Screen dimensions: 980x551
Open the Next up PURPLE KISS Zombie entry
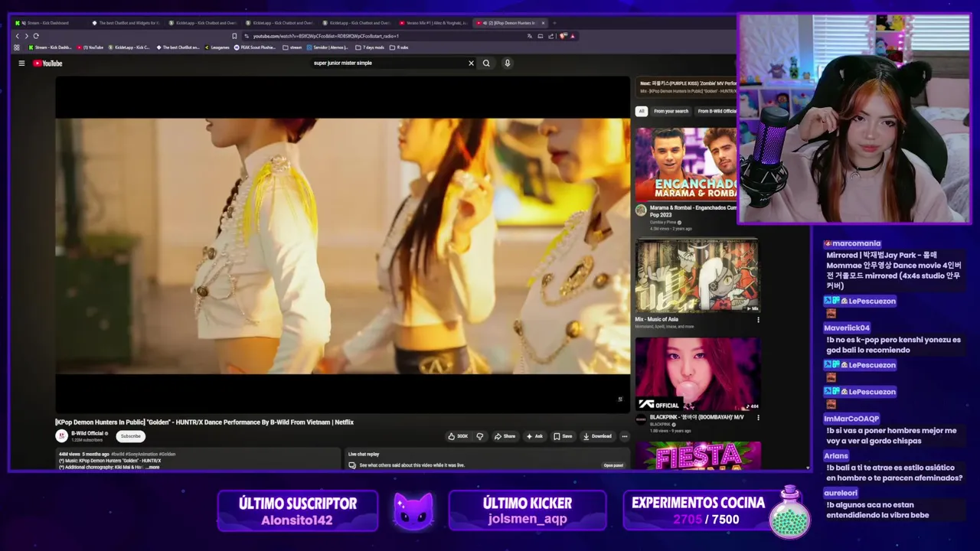tap(688, 87)
